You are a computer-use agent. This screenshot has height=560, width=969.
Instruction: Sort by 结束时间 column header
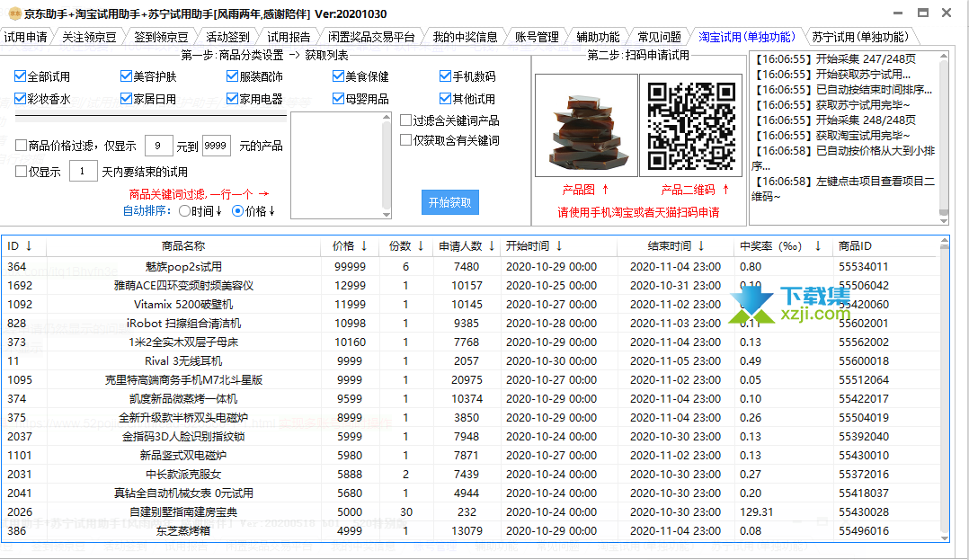pos(675,246)
